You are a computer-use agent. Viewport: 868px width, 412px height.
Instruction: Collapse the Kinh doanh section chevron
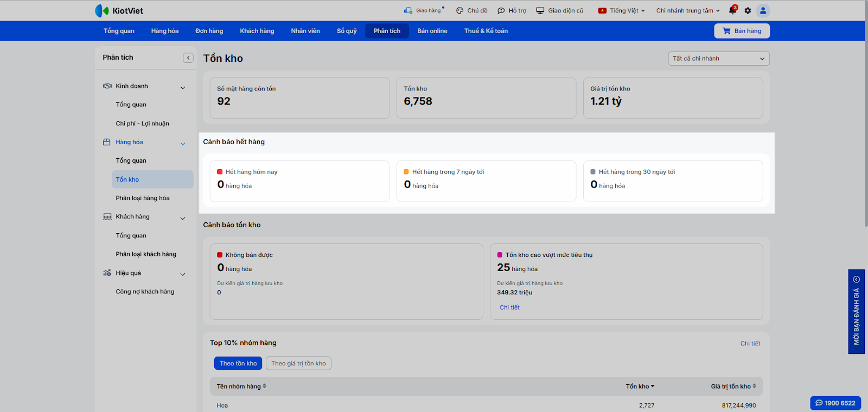pos(183,87)
